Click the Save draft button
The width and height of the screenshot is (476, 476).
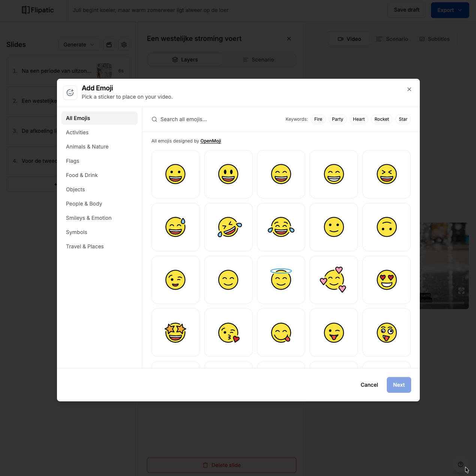coord(407,10)
